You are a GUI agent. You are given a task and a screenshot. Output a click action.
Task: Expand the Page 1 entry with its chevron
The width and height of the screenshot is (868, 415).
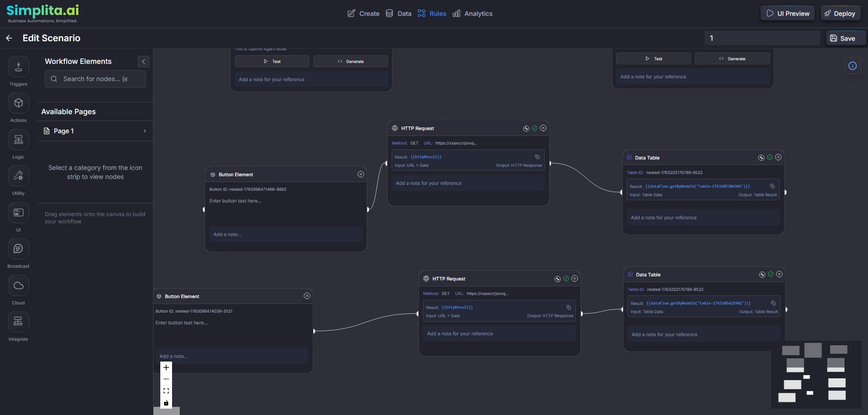click(144, 131)
